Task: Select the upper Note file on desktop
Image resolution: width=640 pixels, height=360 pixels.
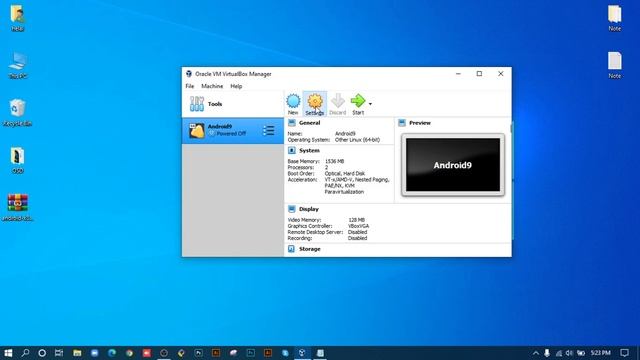Action: 614,18
